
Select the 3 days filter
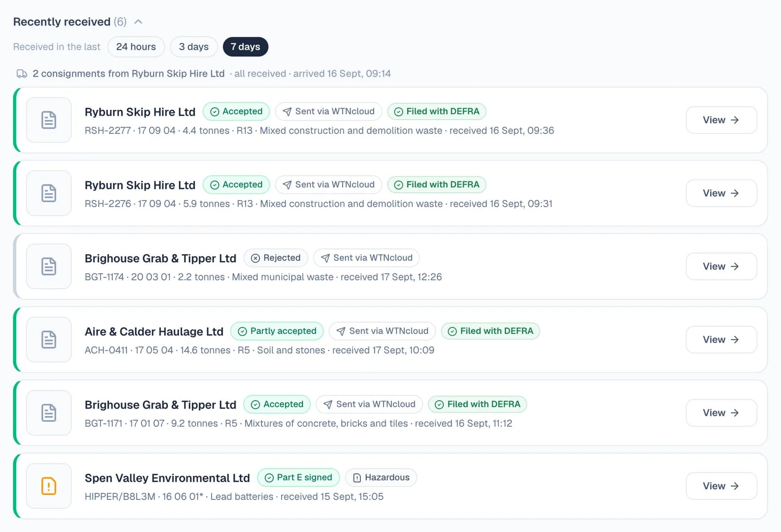pos(194,47)
